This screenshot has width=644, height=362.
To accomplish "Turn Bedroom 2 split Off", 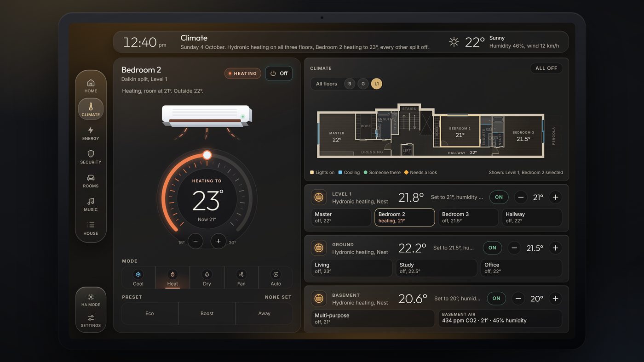I will pyautogui.click(x=279, y=74).
